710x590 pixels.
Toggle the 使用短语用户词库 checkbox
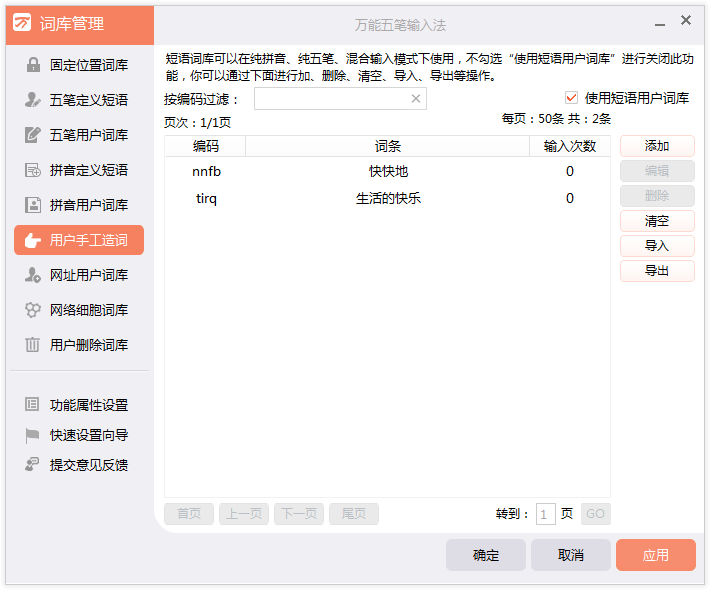[x=572, y=98]
